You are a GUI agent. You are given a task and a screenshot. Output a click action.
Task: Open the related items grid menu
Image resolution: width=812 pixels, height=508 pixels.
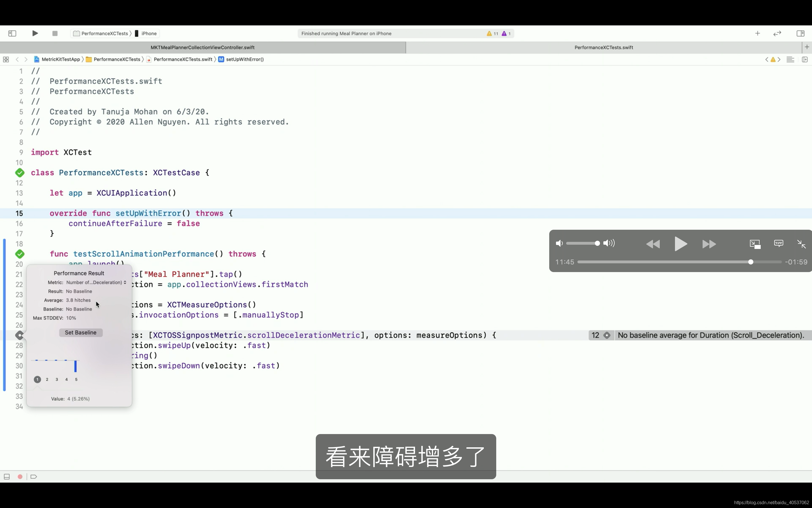[x=6, y=60]
